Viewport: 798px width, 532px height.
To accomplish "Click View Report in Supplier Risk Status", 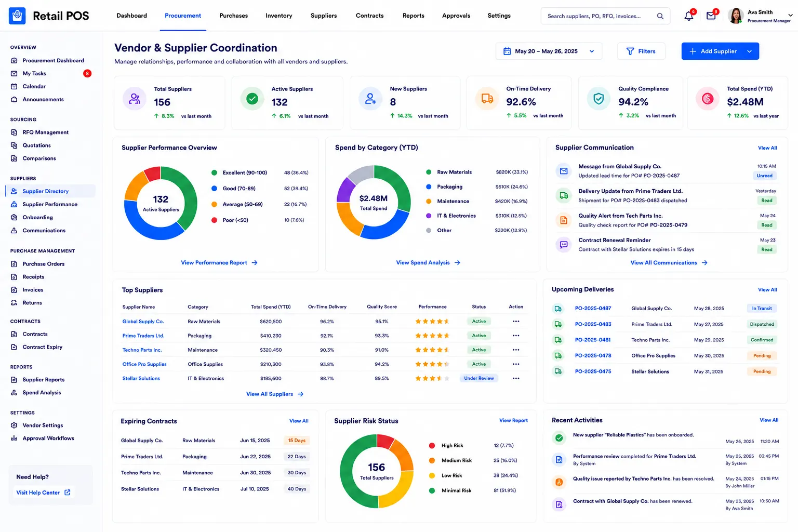I will (513, 421).
